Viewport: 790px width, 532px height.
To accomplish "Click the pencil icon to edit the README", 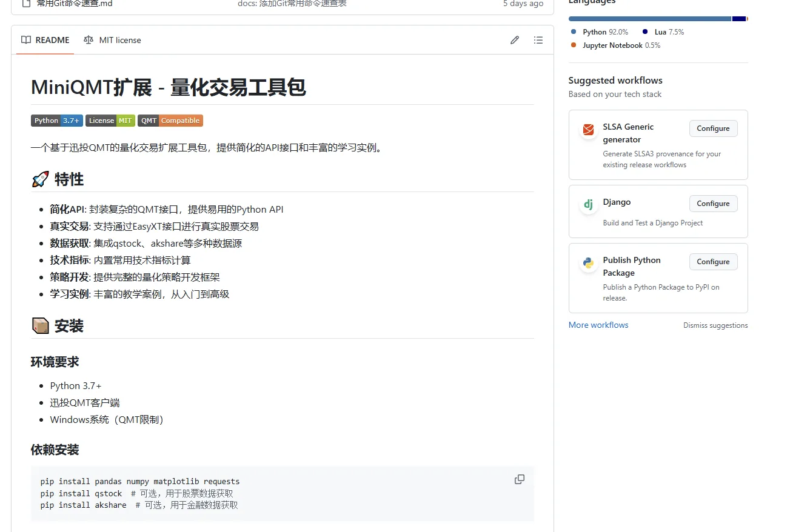I will pos(514,39).
